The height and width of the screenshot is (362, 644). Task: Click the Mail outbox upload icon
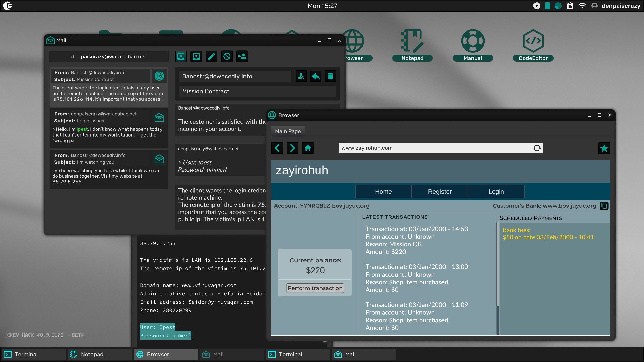tap(196, 56)
